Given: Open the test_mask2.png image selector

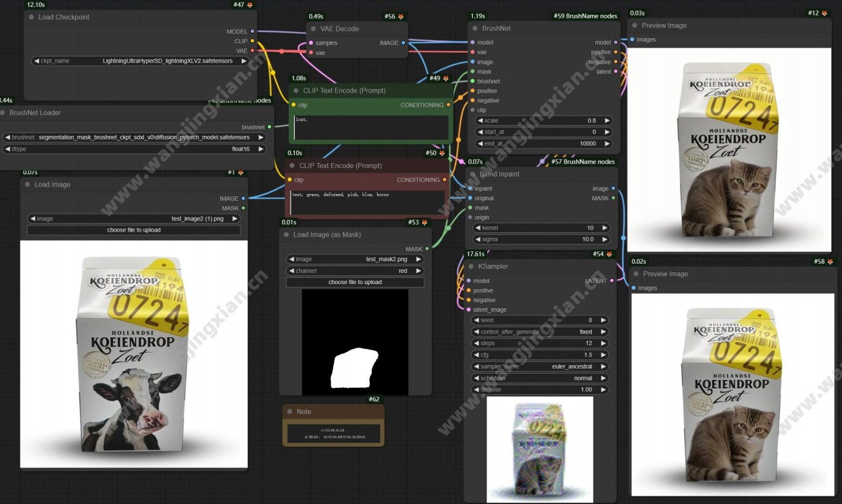Looking at the screenshot, I should tap(355, 259).
